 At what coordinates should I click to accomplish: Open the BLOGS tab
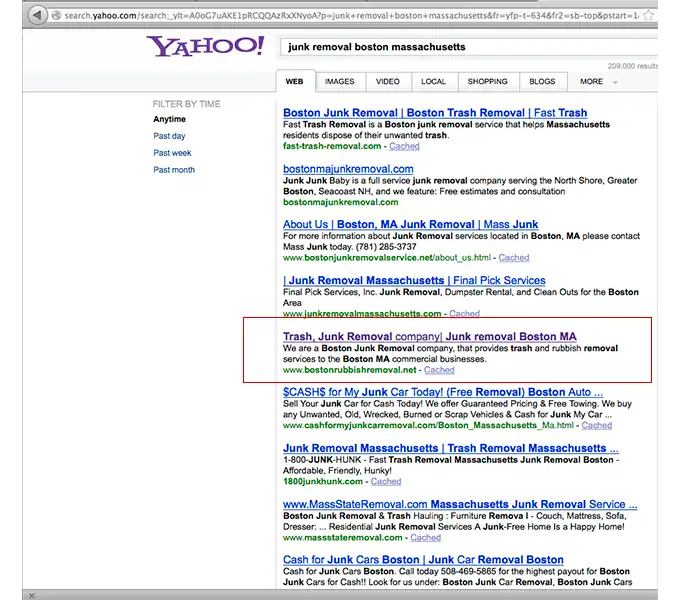click(x=543, y=82)
